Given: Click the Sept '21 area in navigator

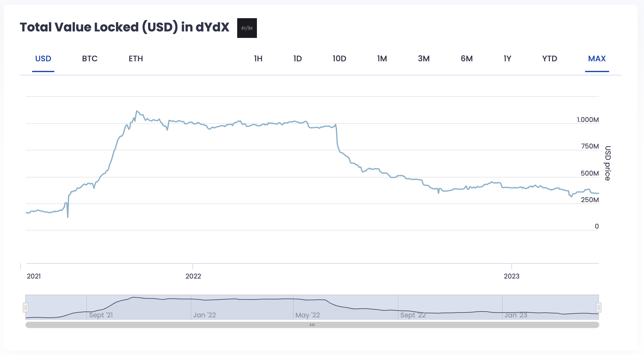Looking at the screenshot, I should (101, 315).
